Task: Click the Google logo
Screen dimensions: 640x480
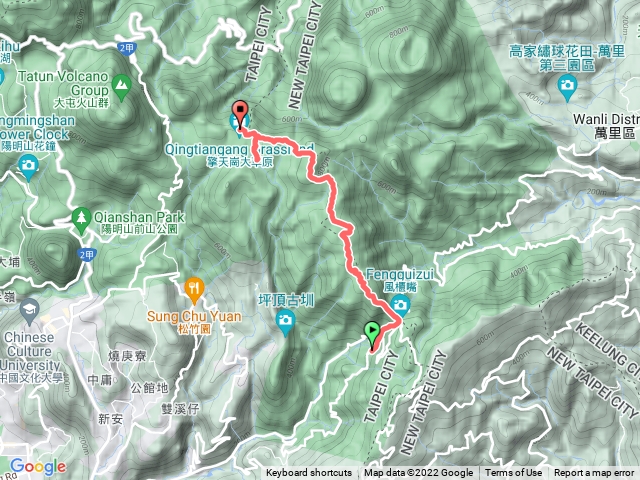Action: [38, 466]
